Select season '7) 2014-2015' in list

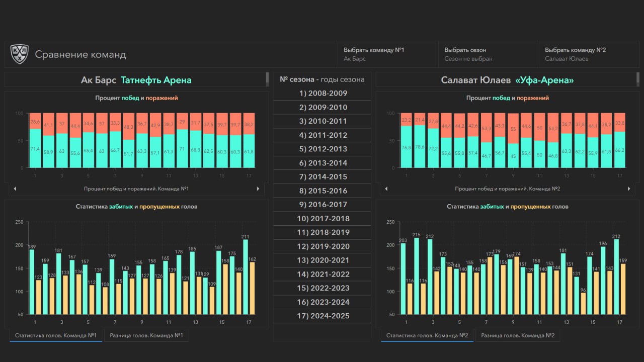(322, 177)
